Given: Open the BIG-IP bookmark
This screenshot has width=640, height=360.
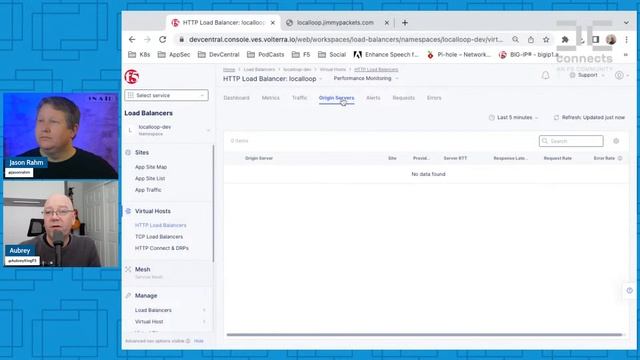Looking at the screenshot, I should (530, 54).
